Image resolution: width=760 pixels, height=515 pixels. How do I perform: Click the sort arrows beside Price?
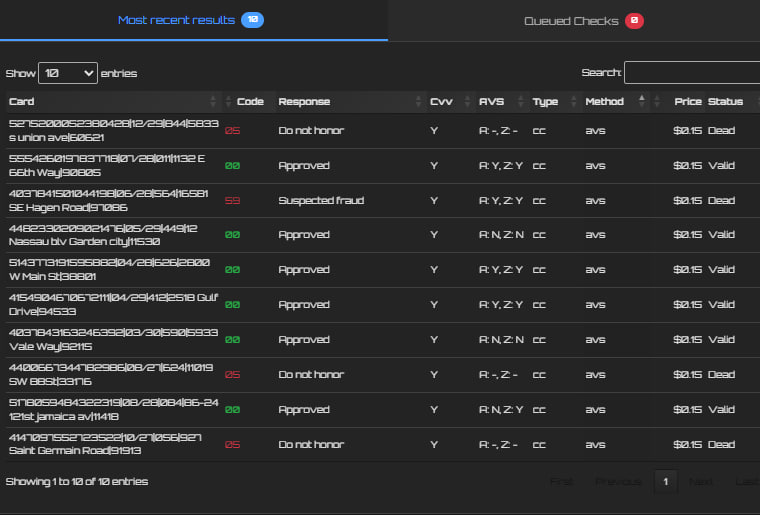[x=657, y=101]
